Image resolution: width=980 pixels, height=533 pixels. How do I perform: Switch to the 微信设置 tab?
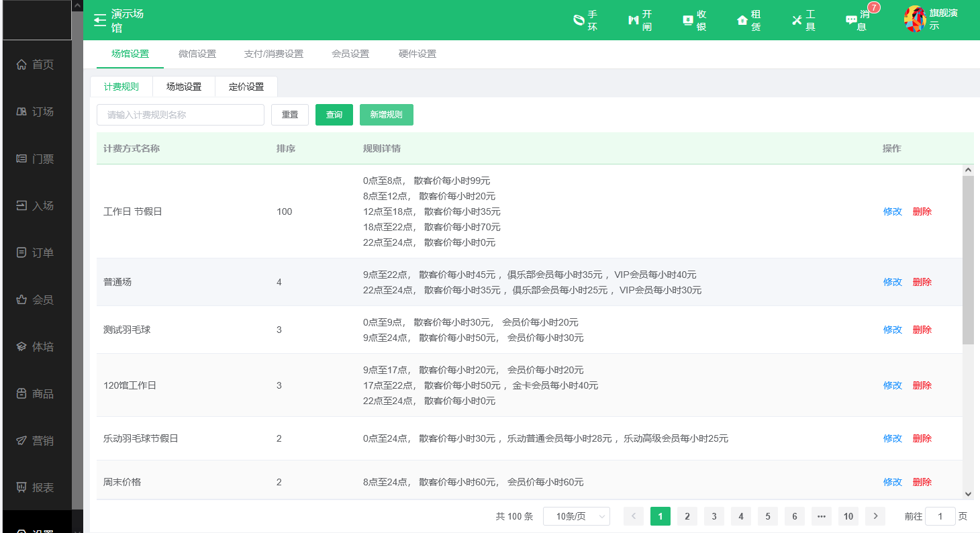point(197,54)
